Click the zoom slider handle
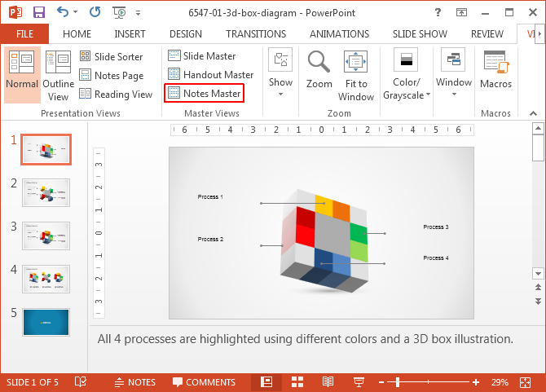This screenshot has width=546, height=392. pyautogui.click(x=398, y=382)
